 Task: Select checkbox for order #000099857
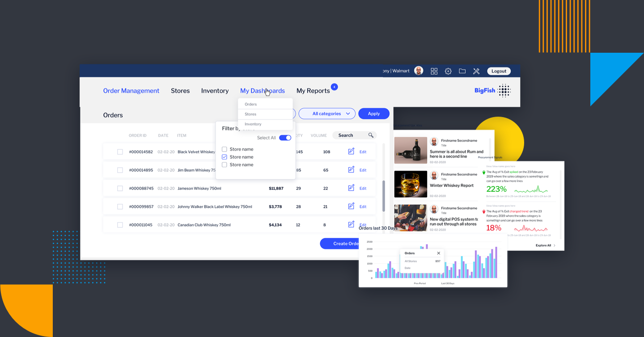coord(120,206)
